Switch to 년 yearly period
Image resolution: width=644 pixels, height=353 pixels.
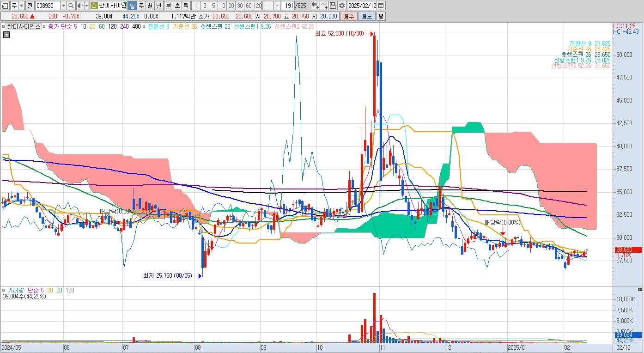coord(158,6)
